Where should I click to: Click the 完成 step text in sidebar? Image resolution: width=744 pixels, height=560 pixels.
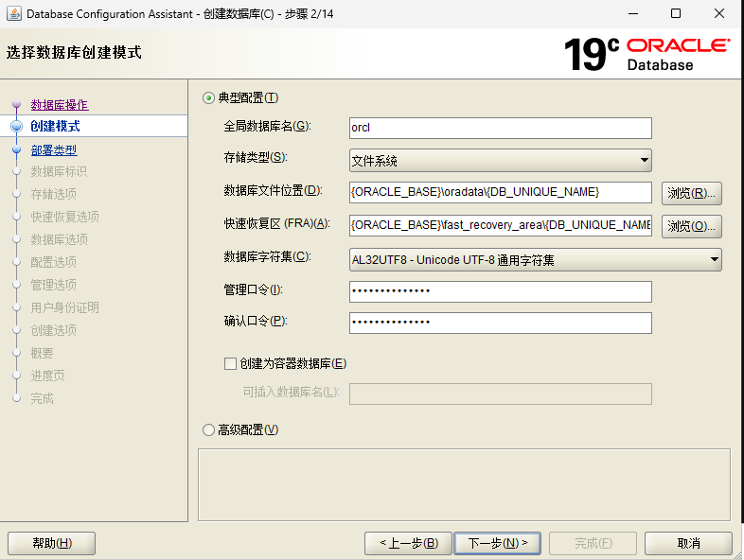pyautogui.click(x=43, y=399)
